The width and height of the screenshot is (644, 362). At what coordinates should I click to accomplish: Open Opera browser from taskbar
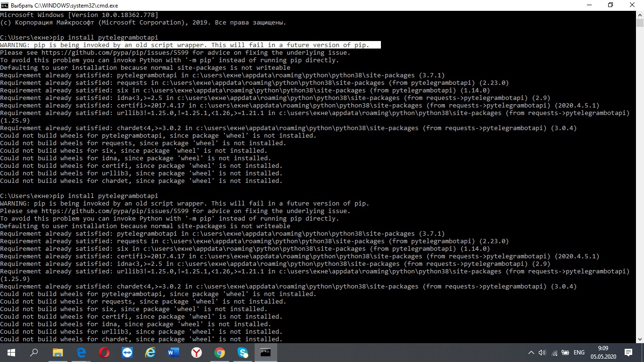point(104,352)
